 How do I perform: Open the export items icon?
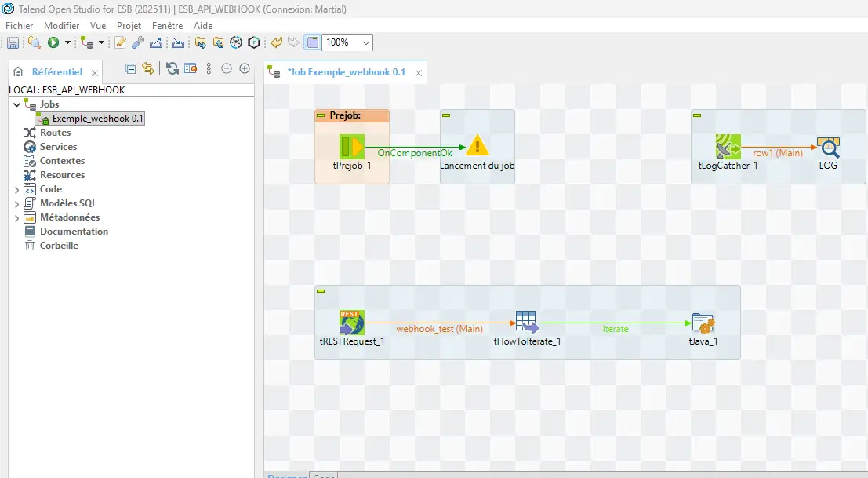(155, 42)
